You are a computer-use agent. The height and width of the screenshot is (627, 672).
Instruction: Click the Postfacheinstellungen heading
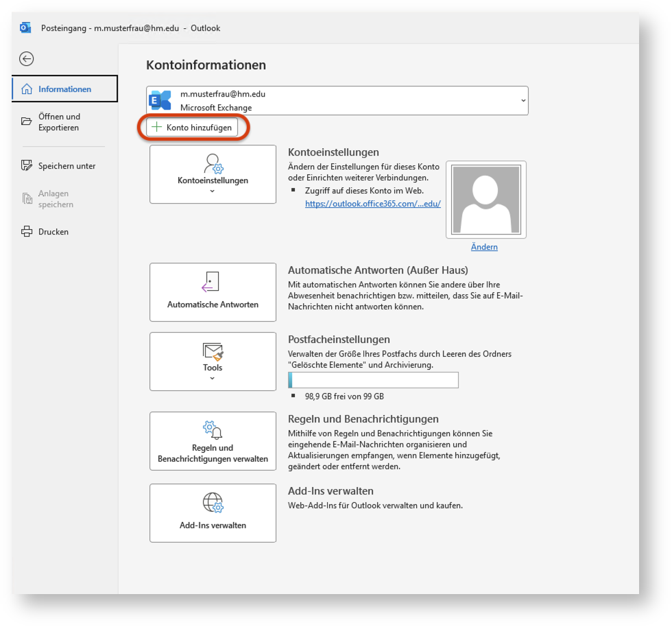(339, 340)
